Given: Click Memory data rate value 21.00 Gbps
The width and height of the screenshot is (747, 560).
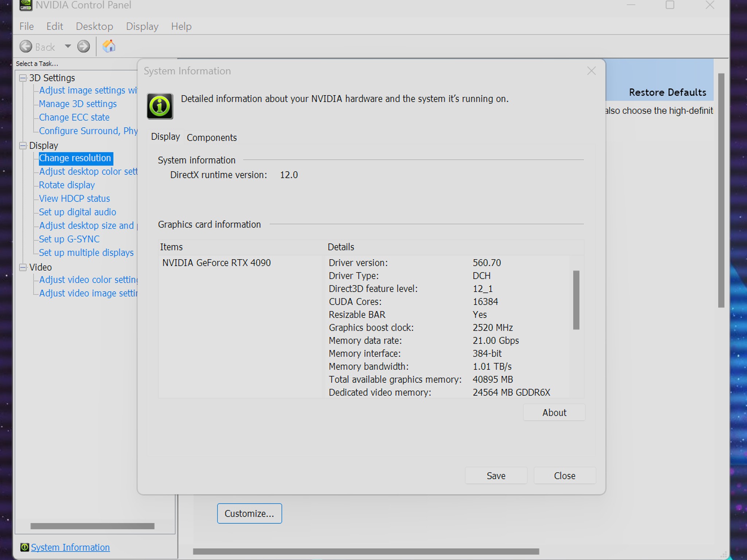Looking at the screenshot, I should pyautogui.click(x=496, y=341).
